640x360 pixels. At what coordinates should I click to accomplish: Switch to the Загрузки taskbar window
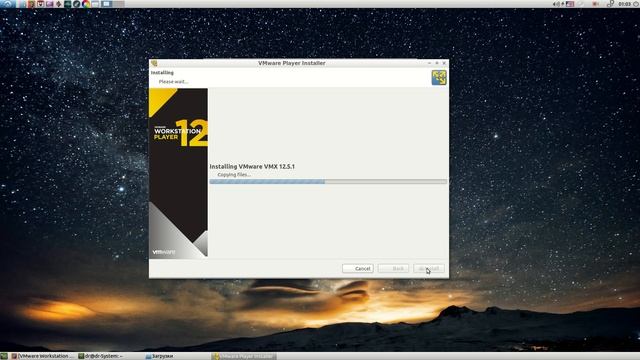coord(160,356)
